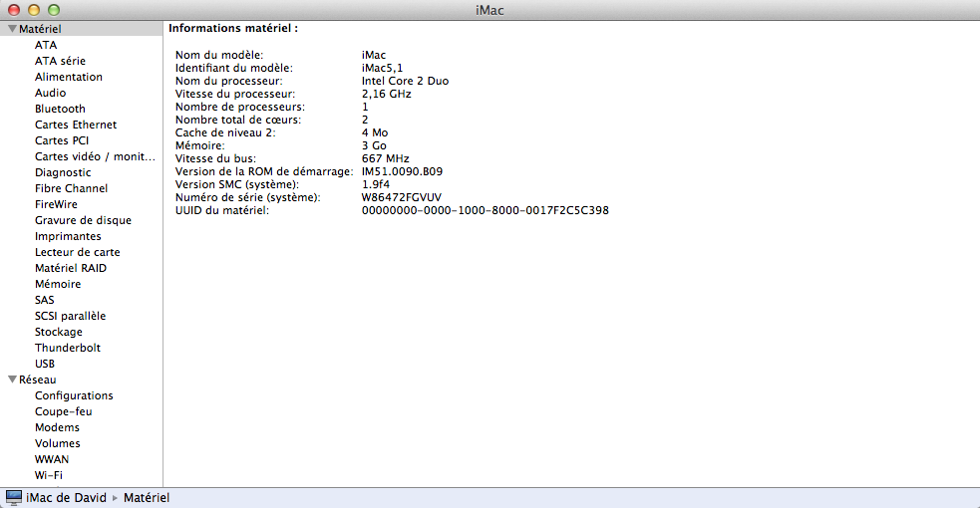Image resolution: width=980 pixels, height=508 pixels.
Task: Show Mémoire details in sidebar
Action: 58,284
